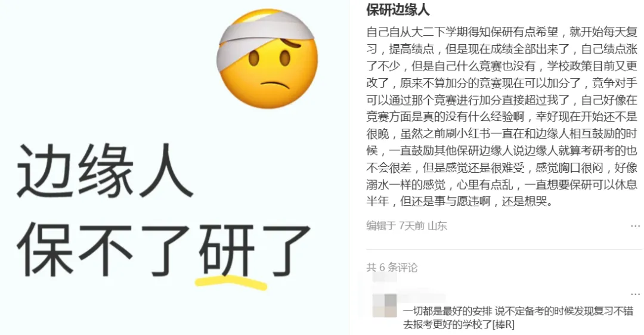Click the post line mentioning 刷小红书
This screenshot has height=335, width=644.
501,134
